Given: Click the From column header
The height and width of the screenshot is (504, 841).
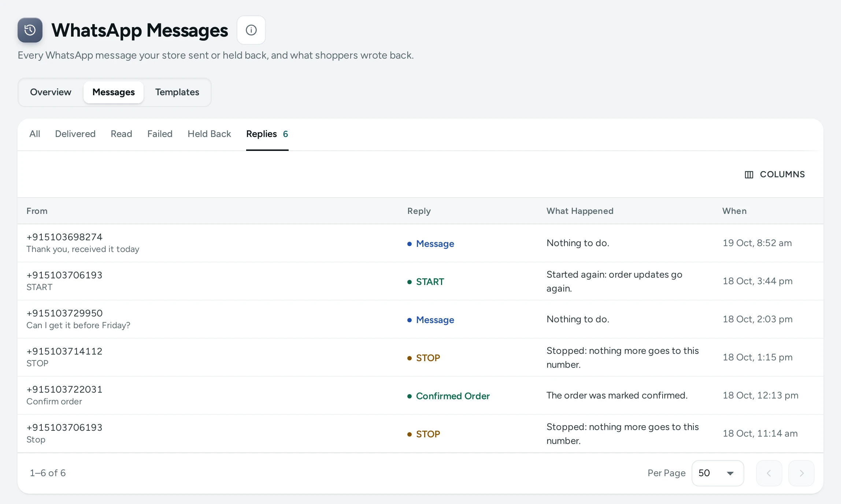Looking at the screenshot, I should (37, 211).
